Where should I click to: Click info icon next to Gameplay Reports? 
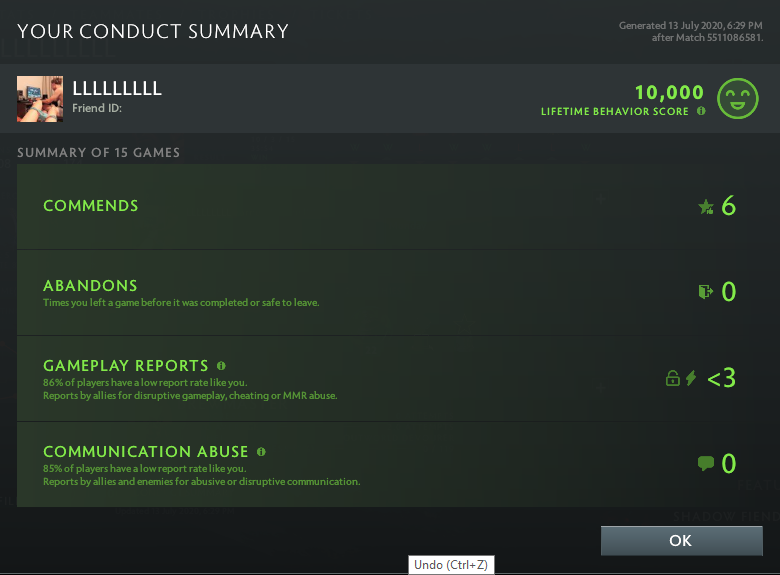point(221,366)
